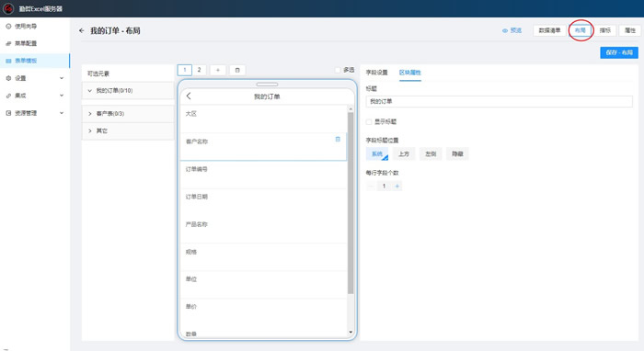Click the 集成 link icon
Viewport: 644px width, 351px height.
(8, 96)
